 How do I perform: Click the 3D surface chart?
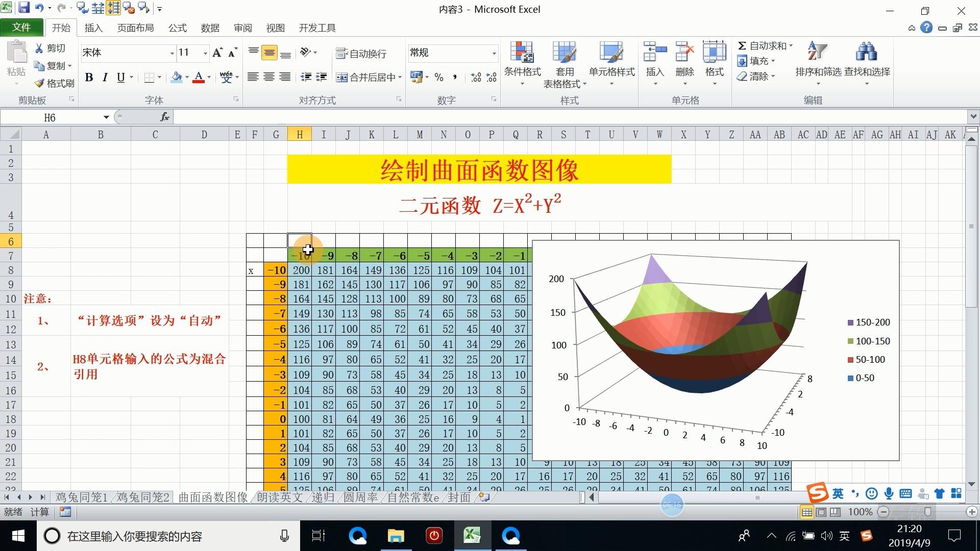pyautogui.click(x=716, y=350)
